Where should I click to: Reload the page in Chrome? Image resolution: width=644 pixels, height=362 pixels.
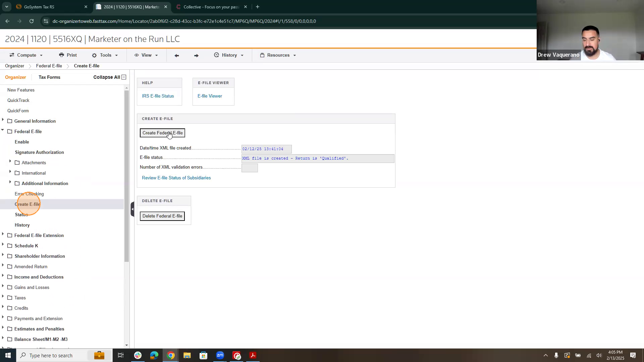(x=32, y=21)
